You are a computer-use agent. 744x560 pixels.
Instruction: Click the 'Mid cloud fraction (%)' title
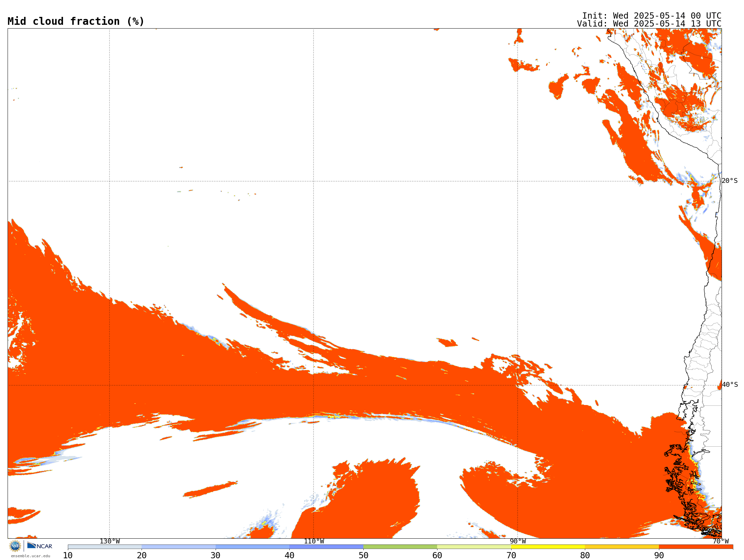(76, 21)
